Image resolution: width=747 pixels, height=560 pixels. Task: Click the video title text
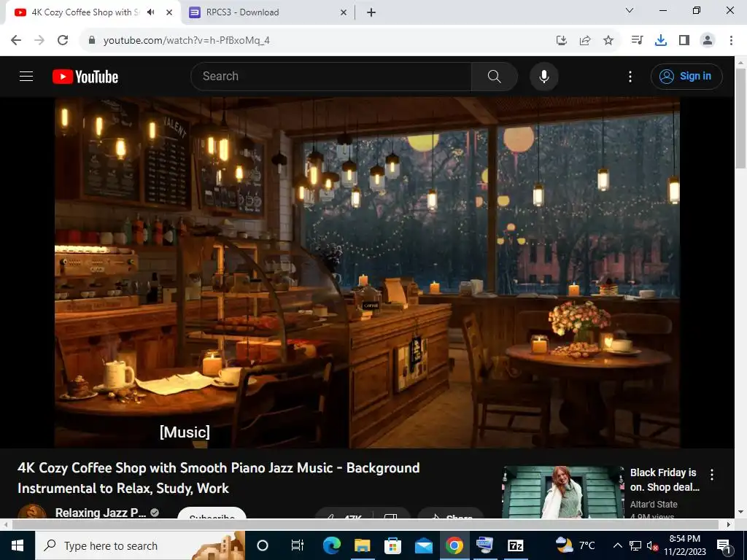tap(219, 478)
